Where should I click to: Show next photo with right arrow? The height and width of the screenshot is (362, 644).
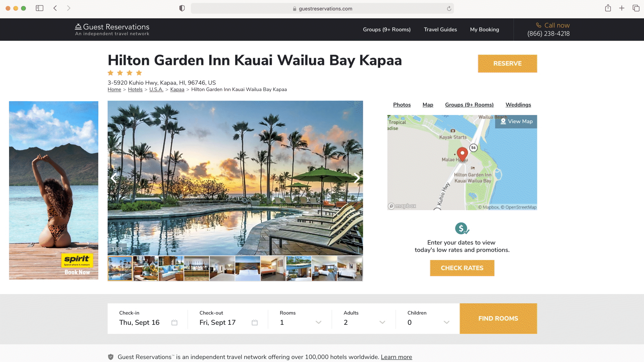click(357, 178)
